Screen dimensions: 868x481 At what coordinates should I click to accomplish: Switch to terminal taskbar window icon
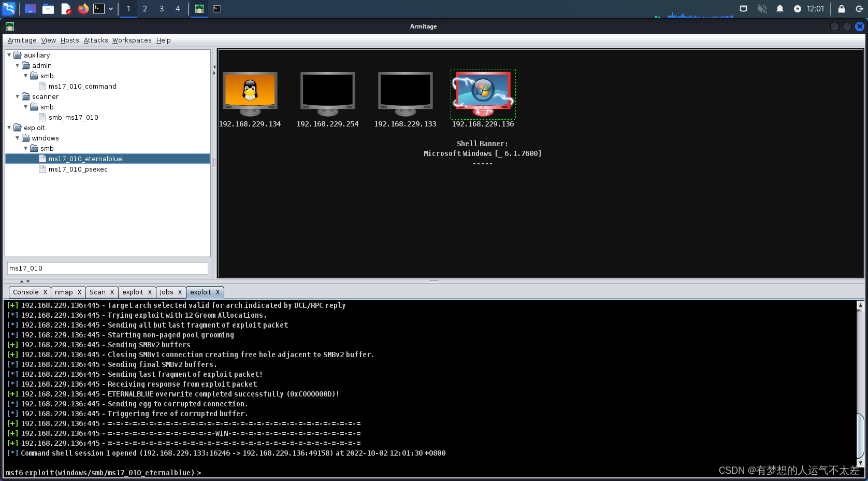coord(217,9)
